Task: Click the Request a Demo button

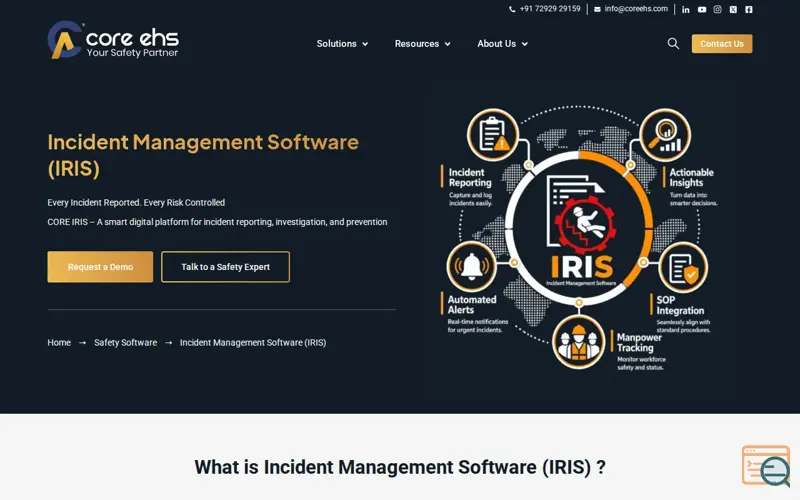Action: pos(100,267)
